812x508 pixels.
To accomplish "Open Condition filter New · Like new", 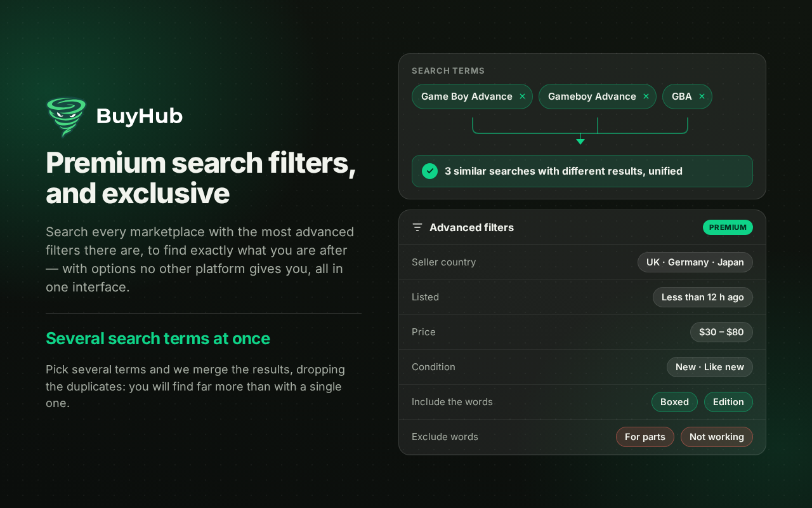I will point(710,367).
